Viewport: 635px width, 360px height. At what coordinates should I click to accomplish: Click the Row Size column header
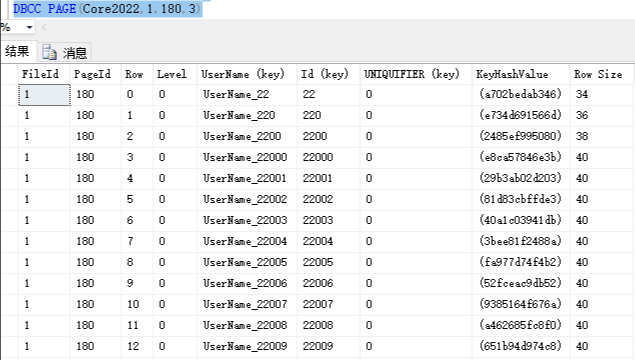602,74
